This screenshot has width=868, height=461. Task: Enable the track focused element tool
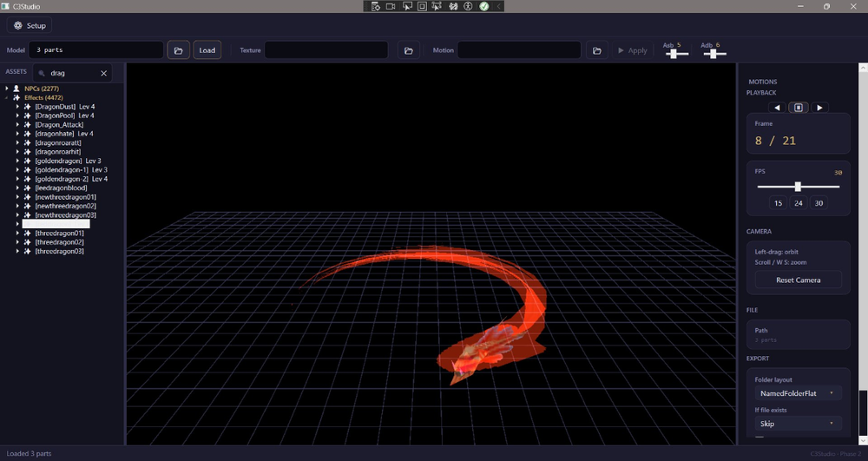click(437, 6)
